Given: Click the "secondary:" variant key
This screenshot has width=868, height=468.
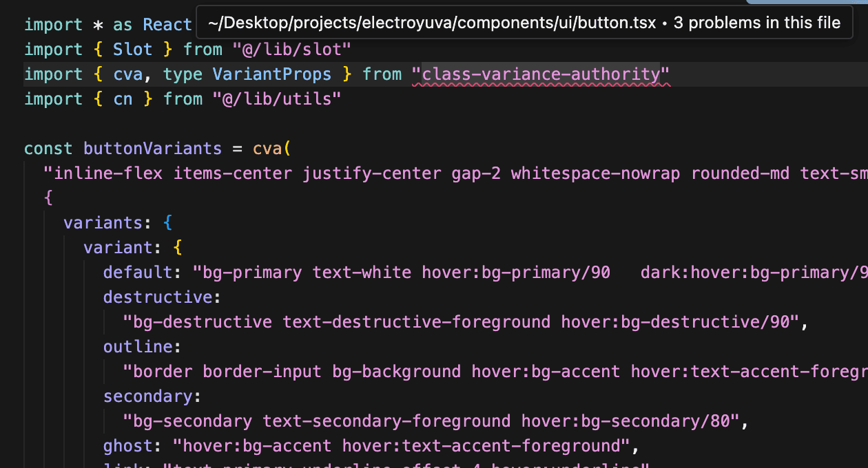Looking at the screenshot, I should (153, 396).
